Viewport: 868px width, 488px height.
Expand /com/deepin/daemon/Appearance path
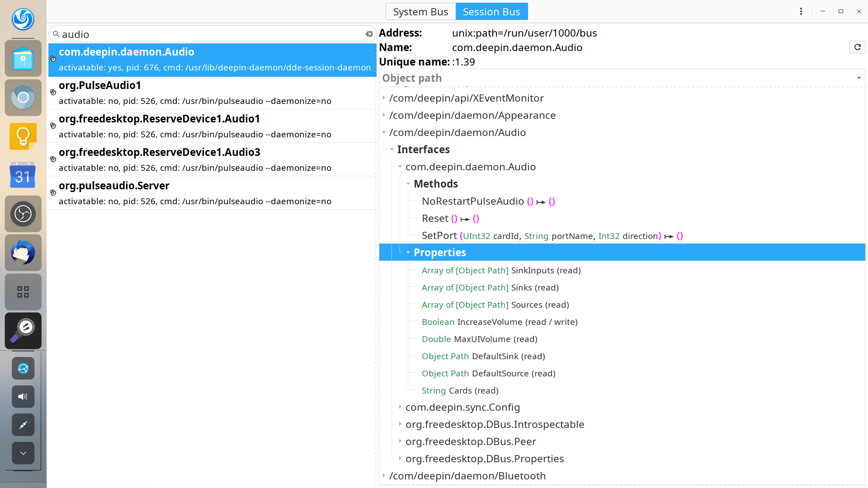click(x=384, y=115)
